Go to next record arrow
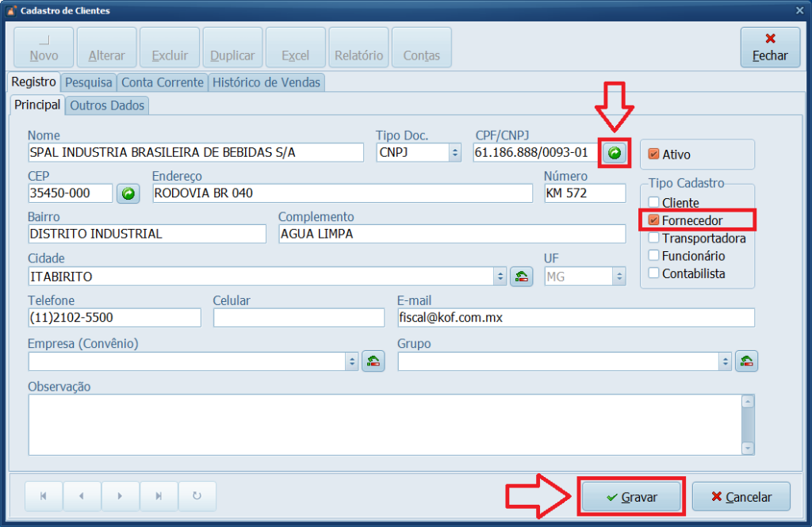 [x=121, y=496]
